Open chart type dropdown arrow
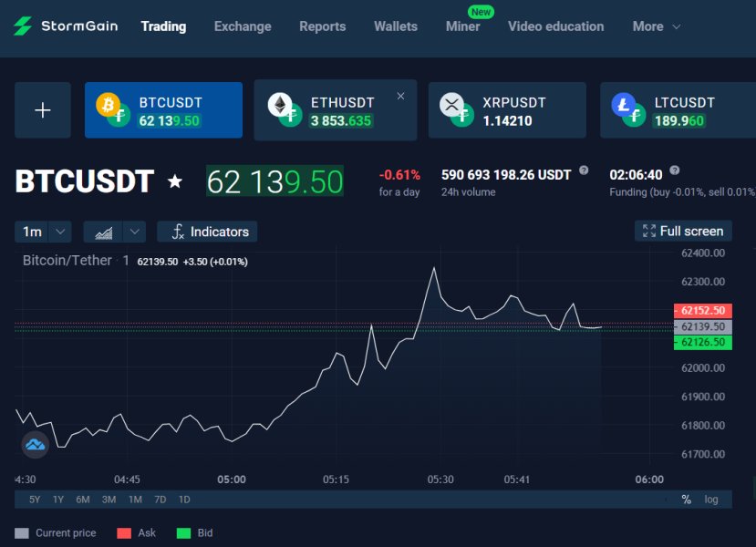This screenshot has width=756, height=547. coord(134,232)
